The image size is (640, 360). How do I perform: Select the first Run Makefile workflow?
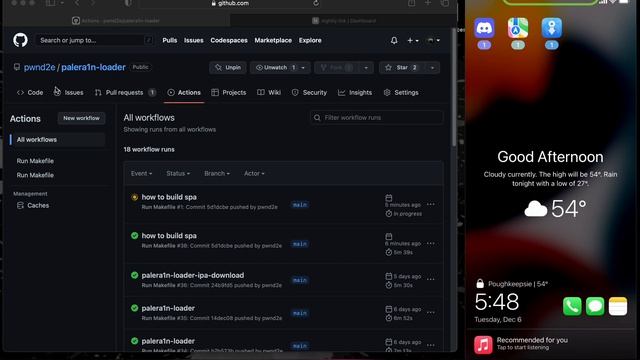pos(35,161)
